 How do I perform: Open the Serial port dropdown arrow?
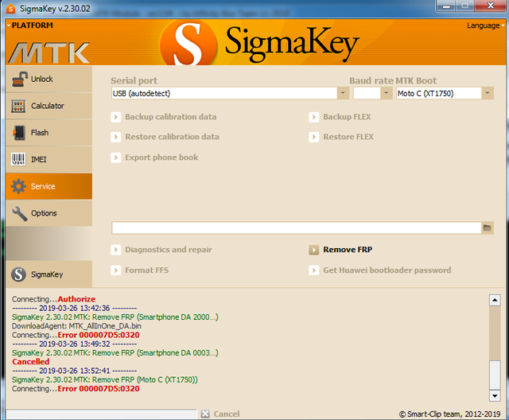click(343, 94)
